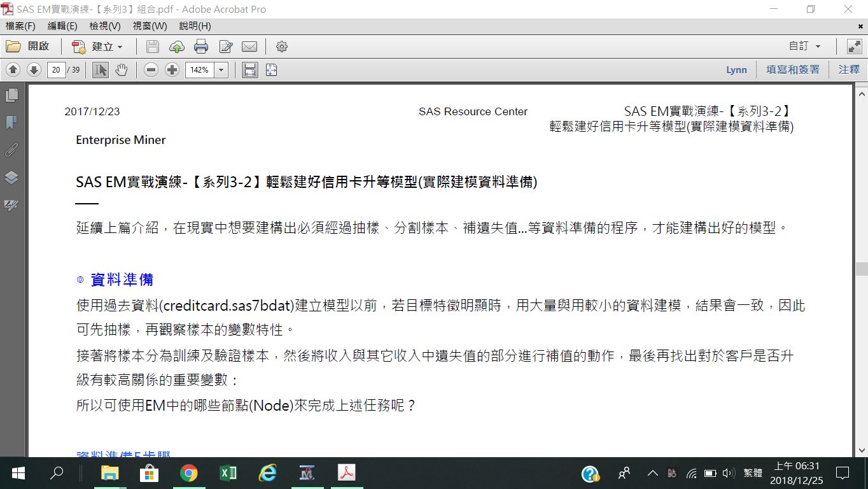
Task: Open the Action Center notification icon
Action: (843, 473)
